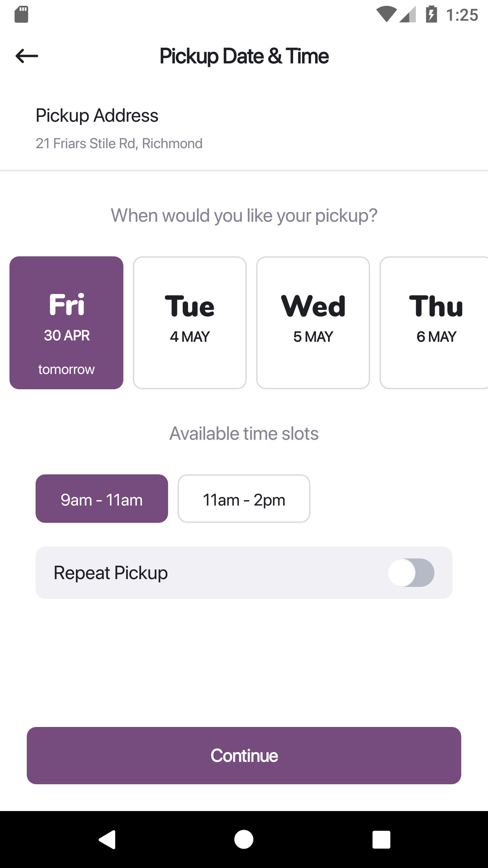Tap the Repeat Pickup label
The height and width of the screenshot is (868, 488).
pos(111,573)
